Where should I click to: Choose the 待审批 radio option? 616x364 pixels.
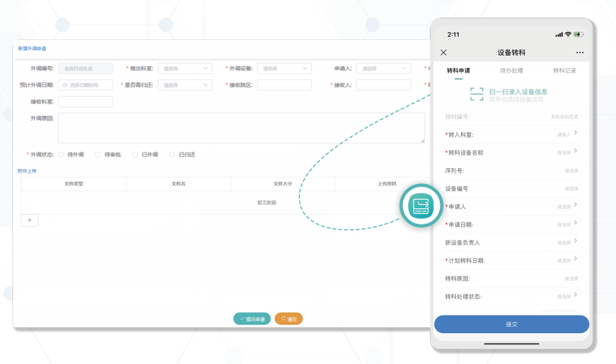tap(98, 155)
